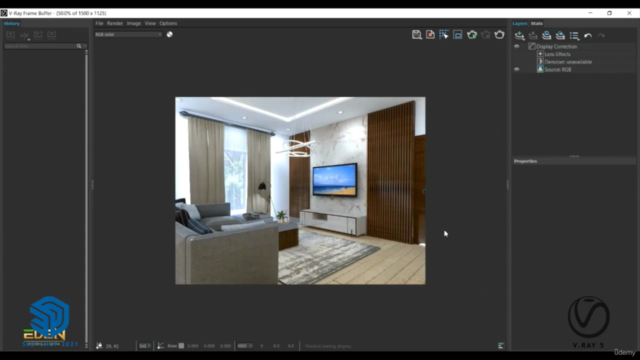Click the Abort rendering teapot icon
The image size is (640, 360).
[x=486, y=35]
